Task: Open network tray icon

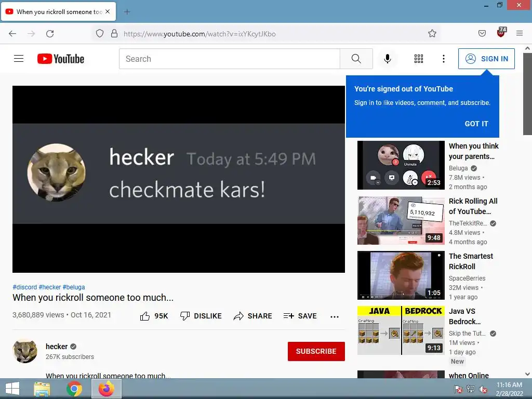Action: 471,389
